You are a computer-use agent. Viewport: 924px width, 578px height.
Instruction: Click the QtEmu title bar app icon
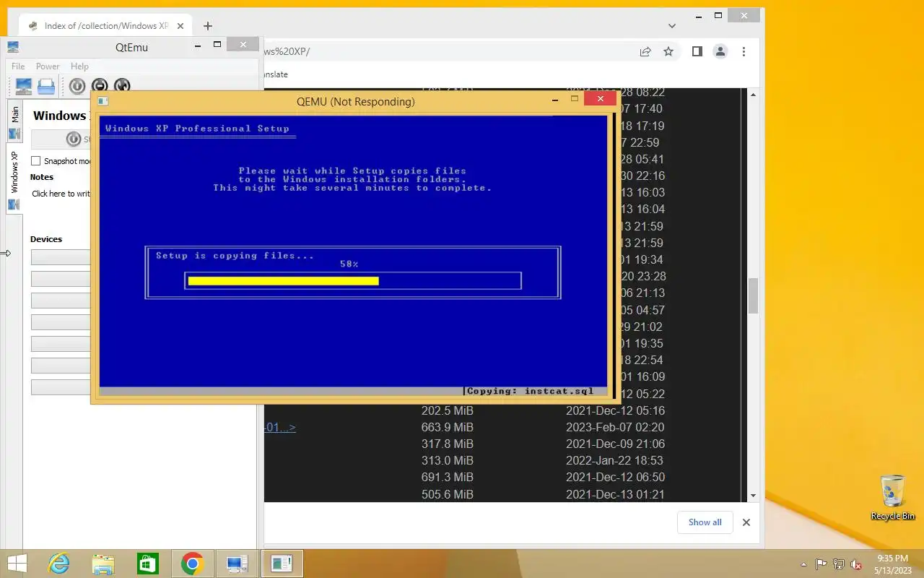point(13,47)
